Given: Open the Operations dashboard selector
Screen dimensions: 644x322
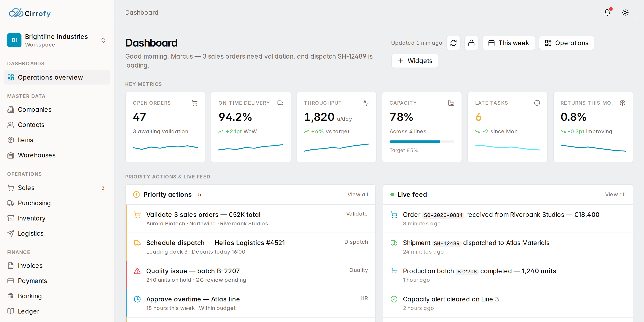Looking at the screenshot, I should point(566,43).
